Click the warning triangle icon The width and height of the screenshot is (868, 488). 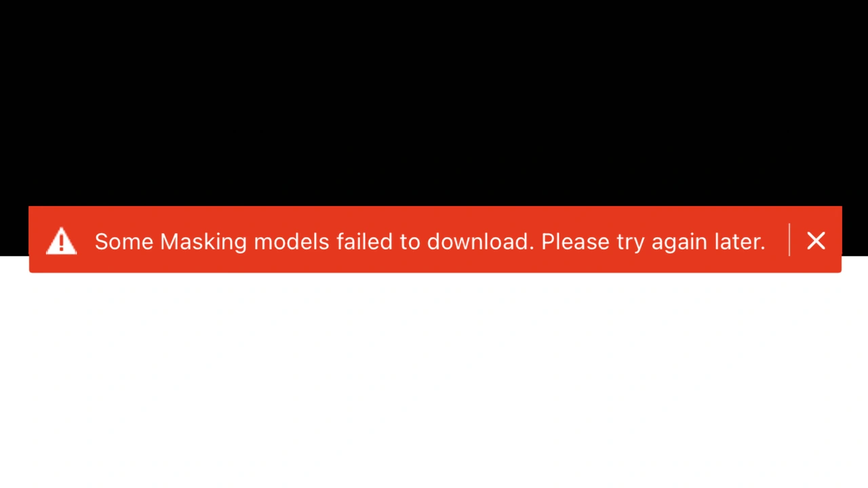(61, 241)
